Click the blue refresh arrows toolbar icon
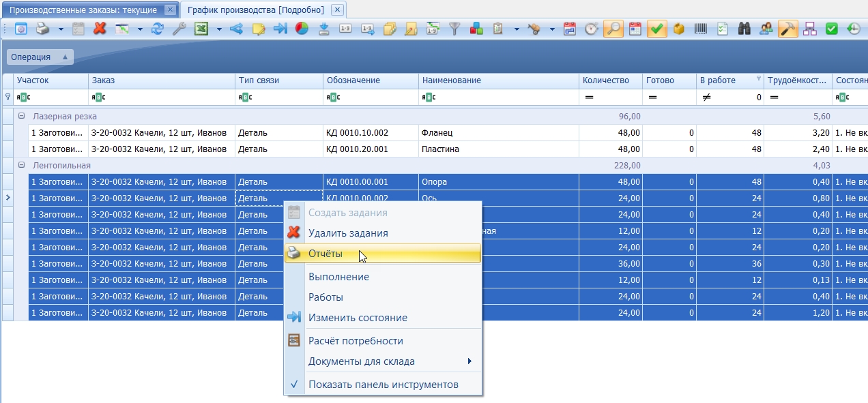This screenshot has width=868, height=403. pos(158,29)
